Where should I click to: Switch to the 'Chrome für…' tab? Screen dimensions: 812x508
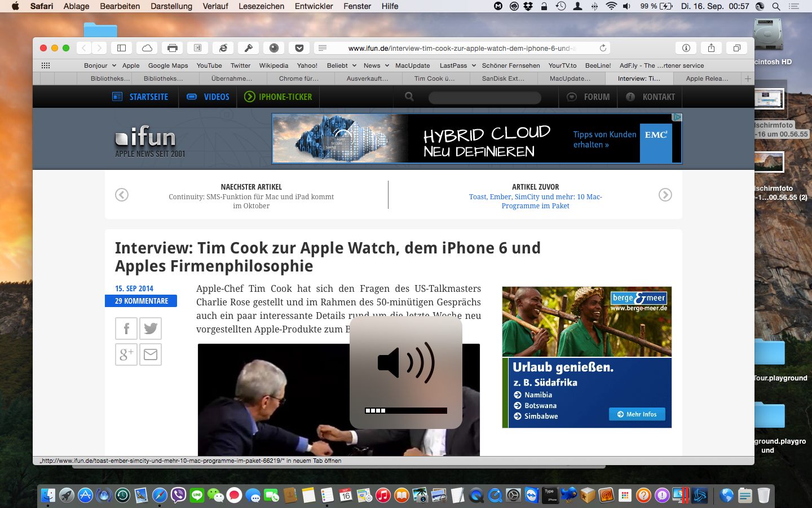tap(299, 78)
